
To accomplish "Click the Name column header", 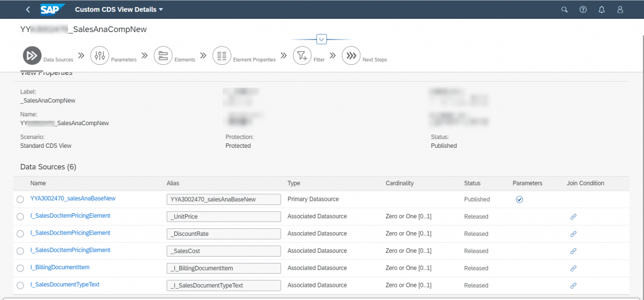I will [38, 183].
